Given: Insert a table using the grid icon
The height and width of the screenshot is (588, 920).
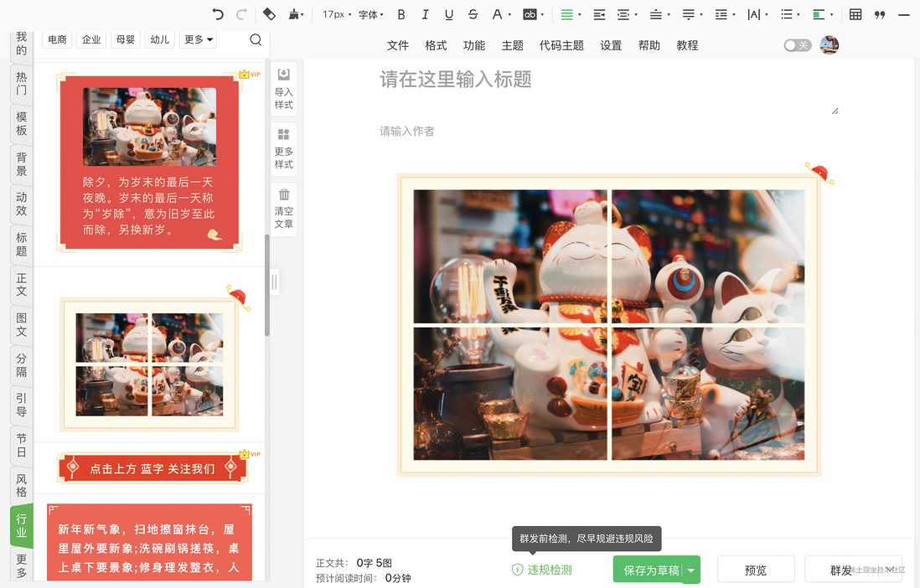Looking at the screenshot, I should 855,14.
